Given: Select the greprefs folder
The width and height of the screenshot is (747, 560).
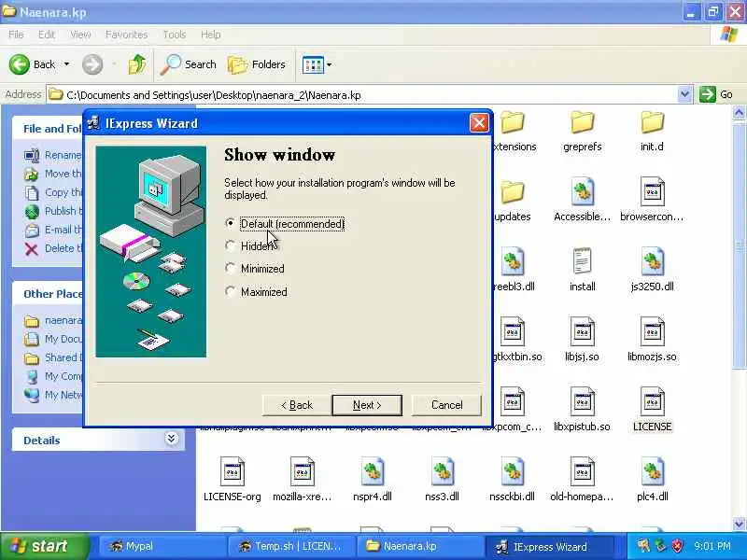Looking at the screenshot, I should click(x=582, y=132).
